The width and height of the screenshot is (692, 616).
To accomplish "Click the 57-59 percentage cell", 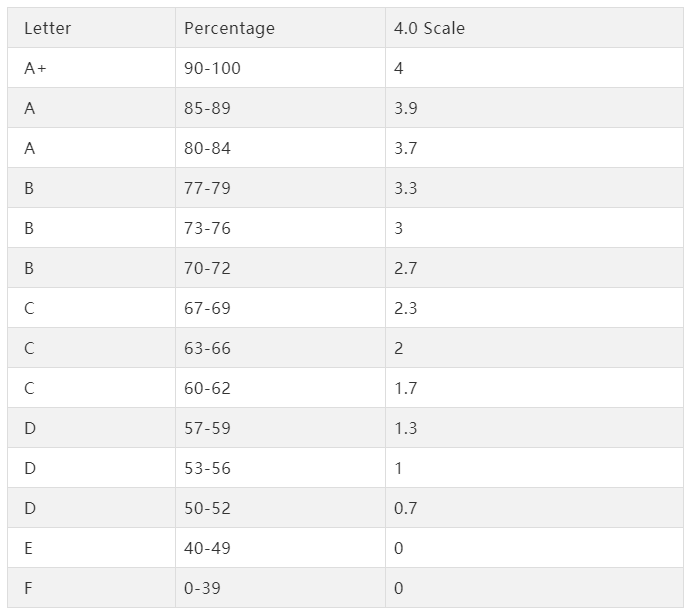I will pos(207,428).
